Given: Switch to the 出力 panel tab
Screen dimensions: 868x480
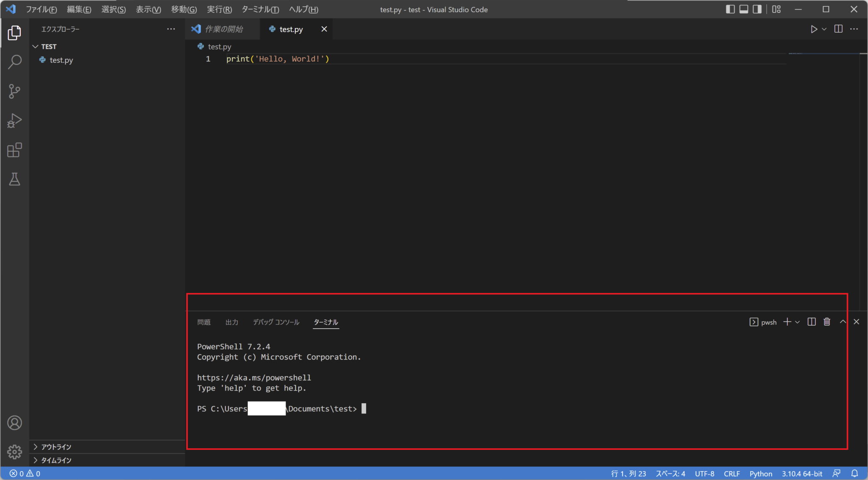Looking at the screenshot, I should tap(231, 322).
